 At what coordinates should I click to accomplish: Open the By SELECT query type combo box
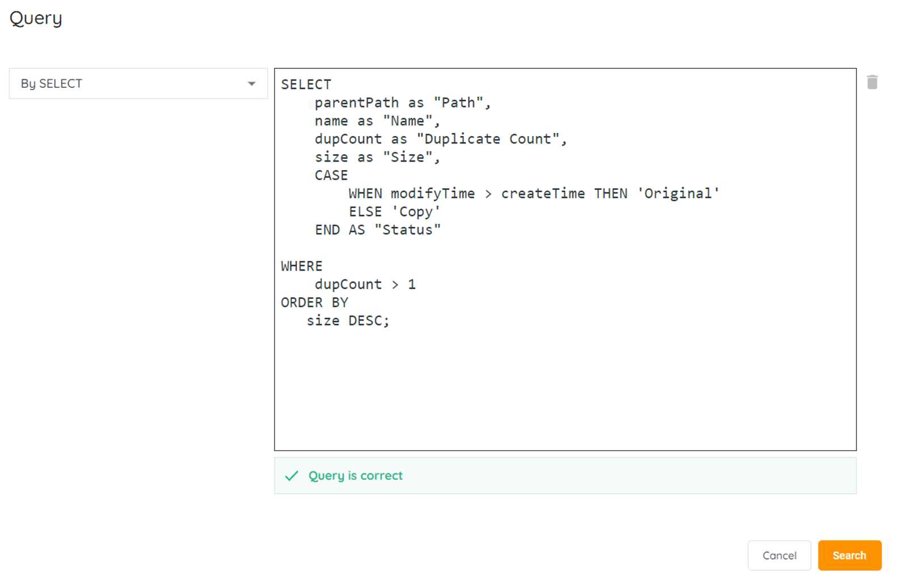(138, 84)
